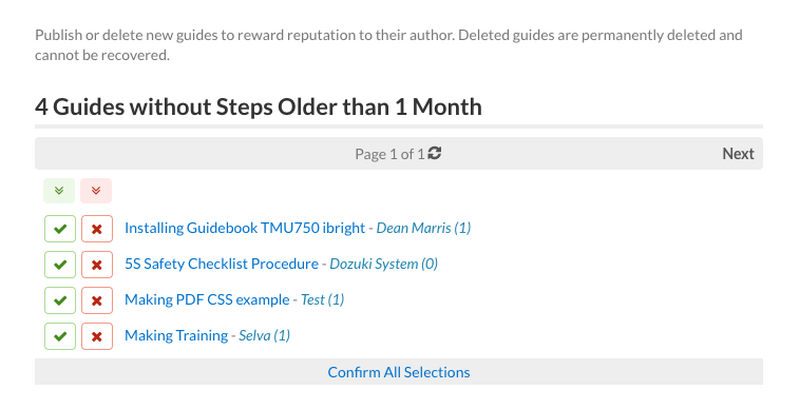Open Making Training guide link
This screenshot has width=800, height=409.
(x=176, y=335)
